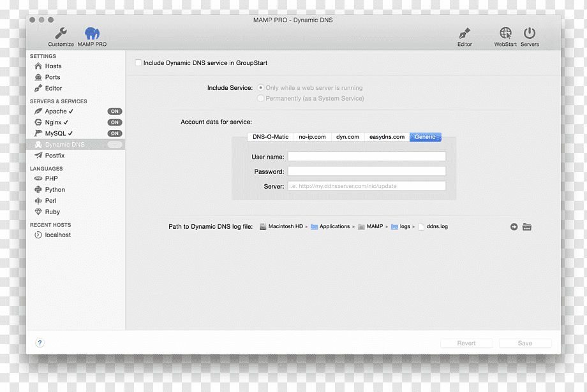The image size is (587, 392).
Task: Click the arrow icon to reveal log file
Action: (514, 227)
